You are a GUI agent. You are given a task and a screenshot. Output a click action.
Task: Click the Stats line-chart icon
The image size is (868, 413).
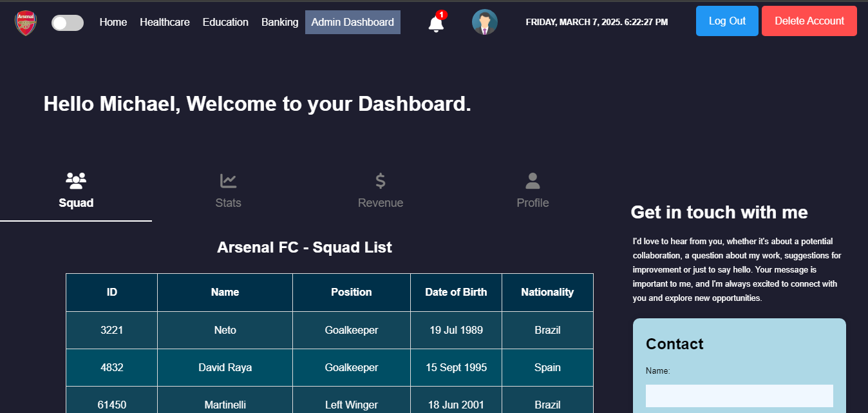click(228, 180)
